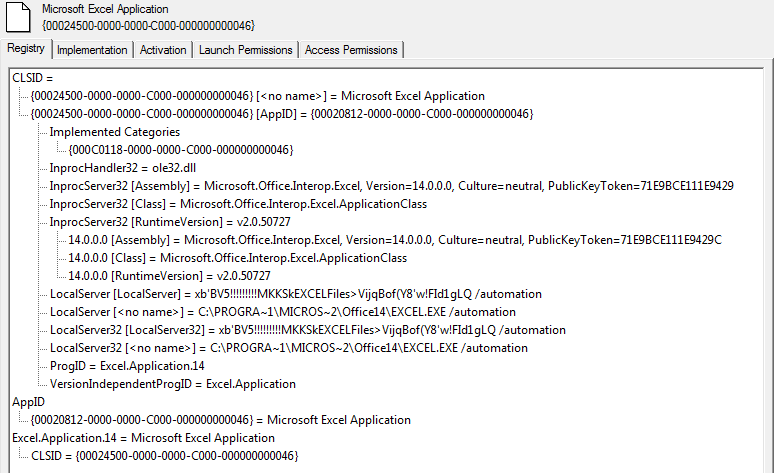Select the InprocServer32 [RuntimeVersion] row

point(170,222)
